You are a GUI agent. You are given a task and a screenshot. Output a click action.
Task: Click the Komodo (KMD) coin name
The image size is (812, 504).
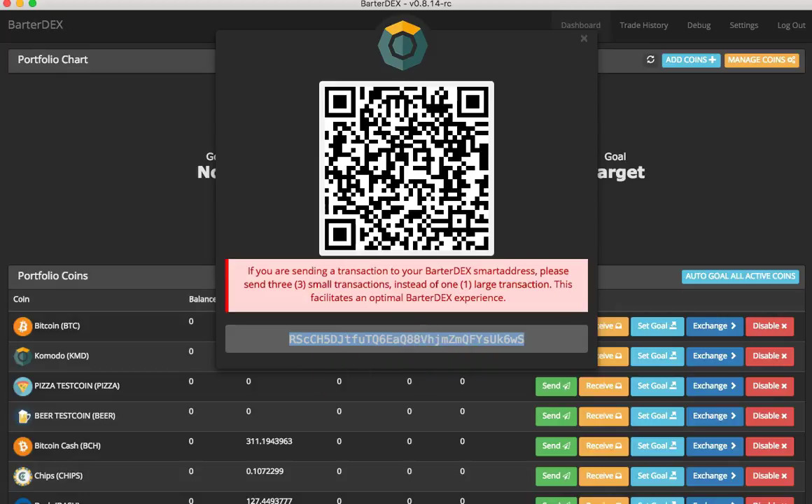(x=62, y=356)
